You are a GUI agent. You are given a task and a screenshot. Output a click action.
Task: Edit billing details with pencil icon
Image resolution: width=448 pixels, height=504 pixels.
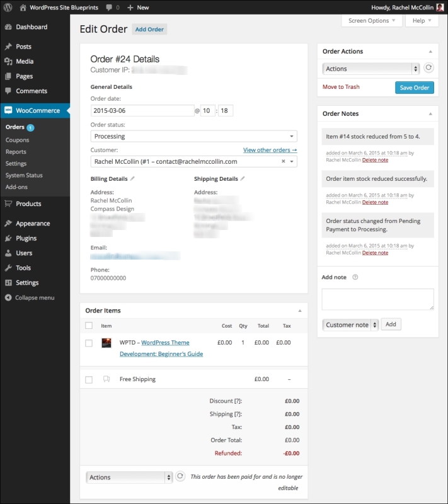(132, 178)
